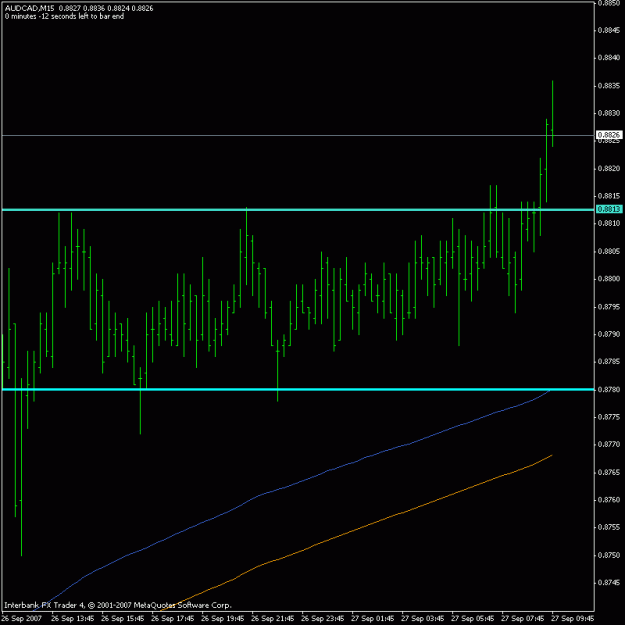Click the 0.8770 price axis label
Viewport: 625px width, 625px height.
pos(609,444)
